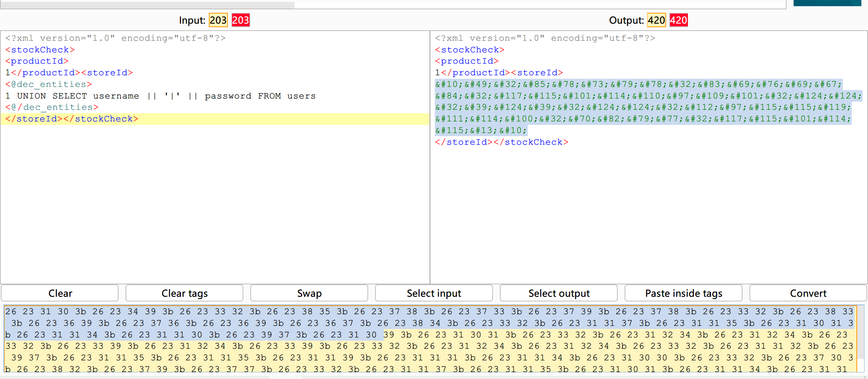Click the horizontal scrollbar at the top

tap(147, 5)
